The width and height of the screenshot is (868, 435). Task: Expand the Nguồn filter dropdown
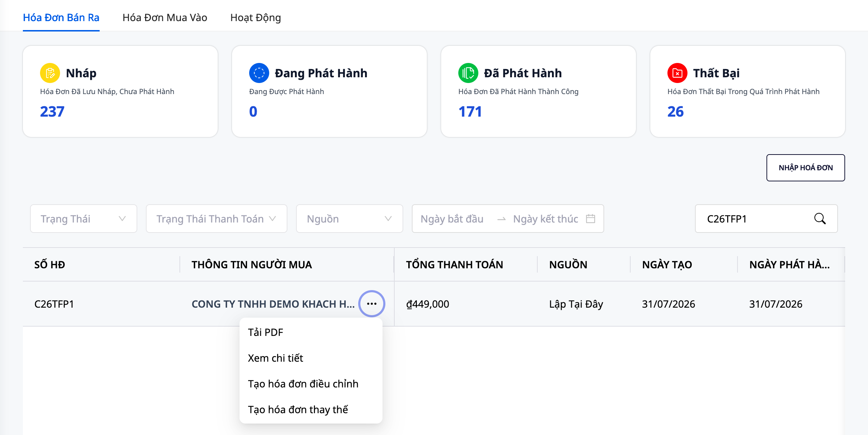pyautogui.click(x=350, y=219)
